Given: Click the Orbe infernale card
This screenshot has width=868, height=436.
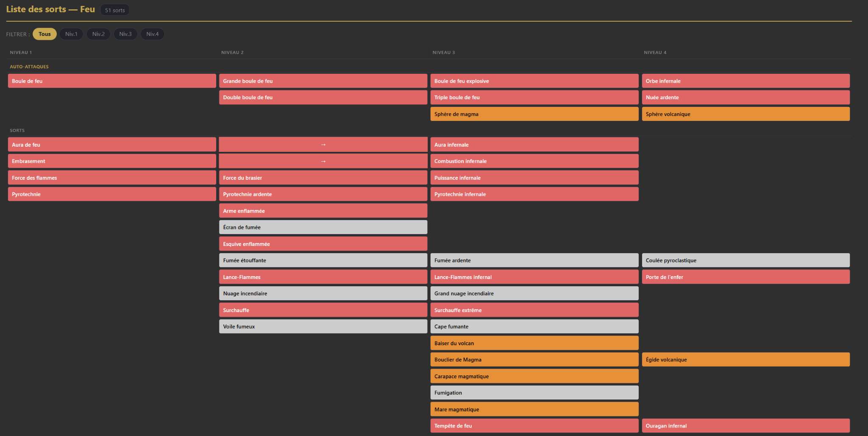Looking at the screenshot, I should click(746, 81).
